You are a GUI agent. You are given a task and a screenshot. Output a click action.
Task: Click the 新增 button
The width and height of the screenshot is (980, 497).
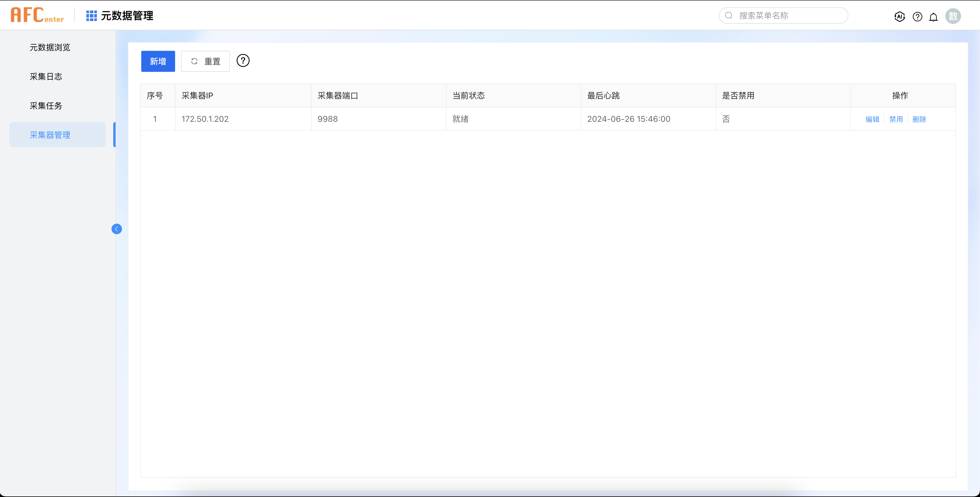point(158,61)
